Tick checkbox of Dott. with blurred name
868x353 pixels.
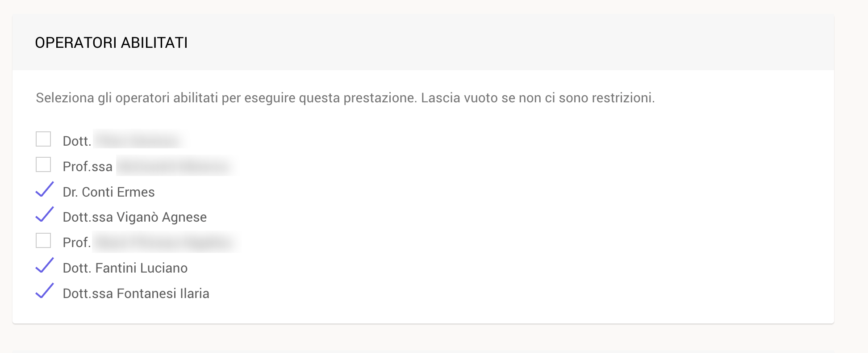click(43, 139)
